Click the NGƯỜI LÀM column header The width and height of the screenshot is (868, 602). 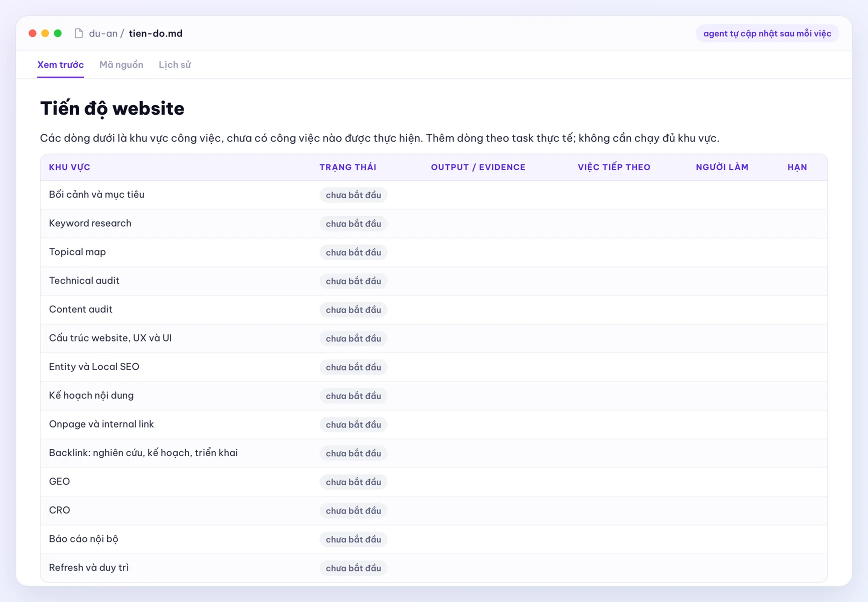tap(722, 167)
